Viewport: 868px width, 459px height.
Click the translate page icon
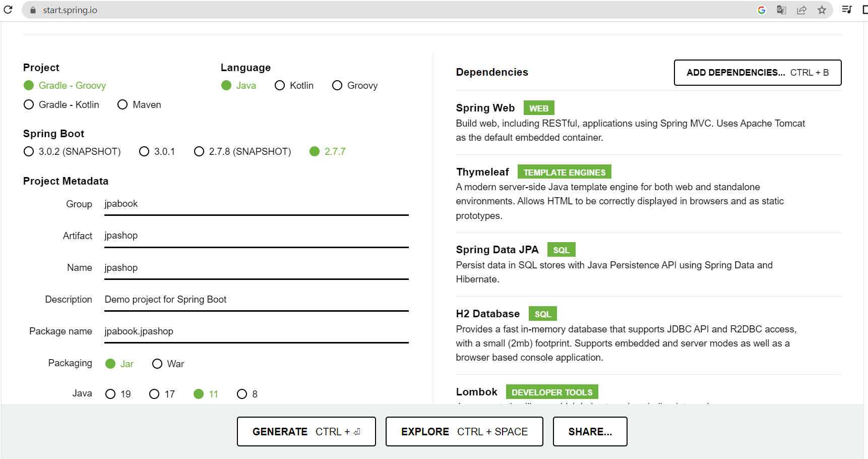tap(781, 10)
